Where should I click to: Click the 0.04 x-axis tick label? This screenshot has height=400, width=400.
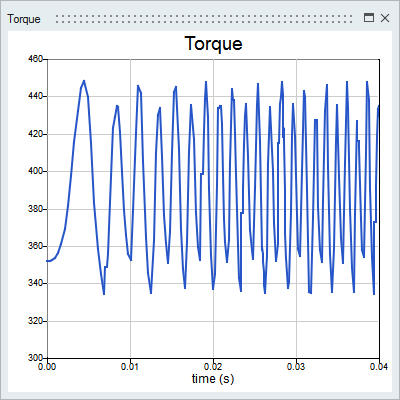click(x=379, y=367)
